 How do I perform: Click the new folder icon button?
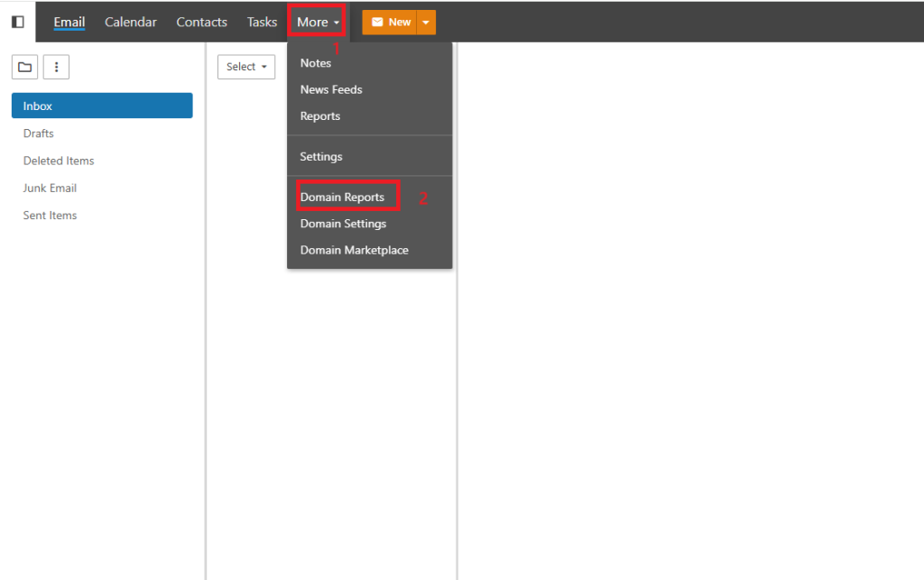24,67
